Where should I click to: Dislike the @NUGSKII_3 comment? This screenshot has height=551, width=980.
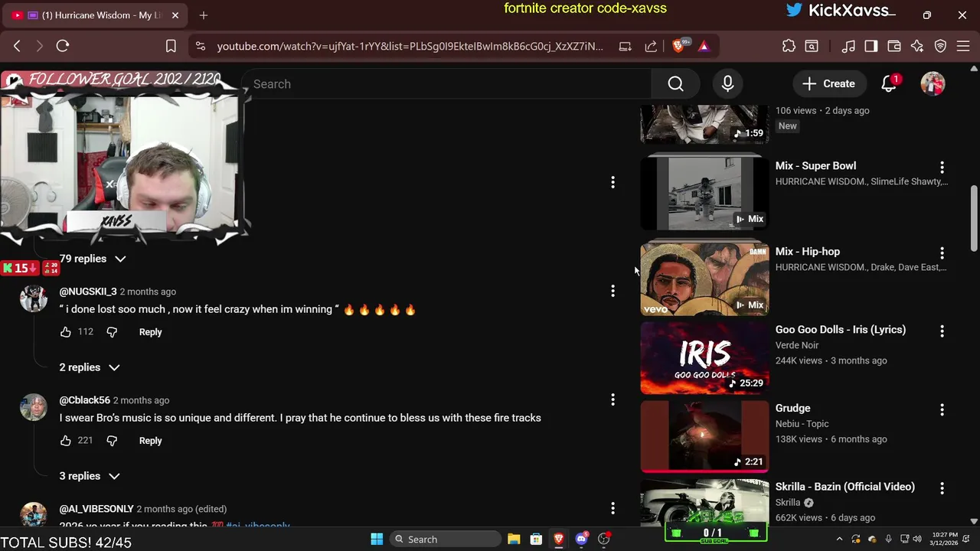[x=112, y=332]
